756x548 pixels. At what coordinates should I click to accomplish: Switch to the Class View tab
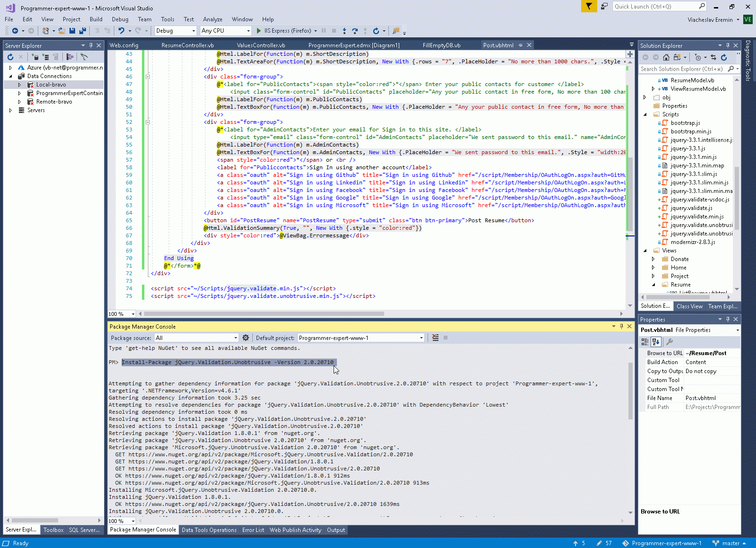tap(689, 306)
